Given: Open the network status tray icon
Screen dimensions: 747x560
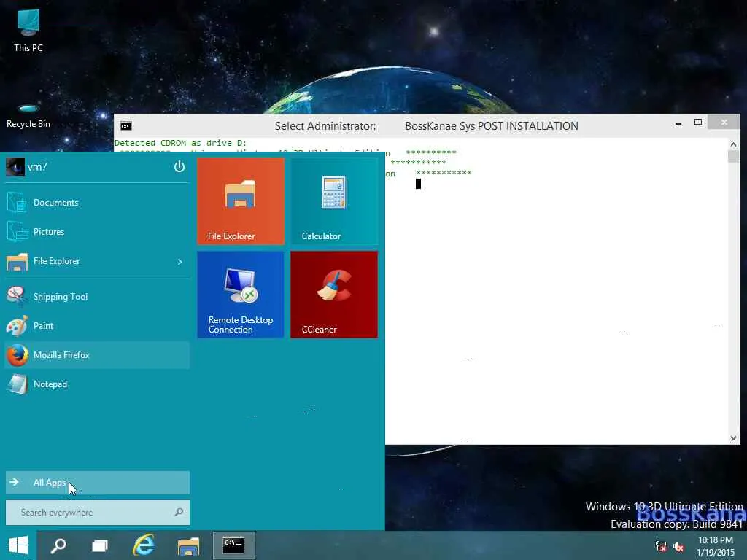Looking at the screenshot, I should (x=661, y=546).
